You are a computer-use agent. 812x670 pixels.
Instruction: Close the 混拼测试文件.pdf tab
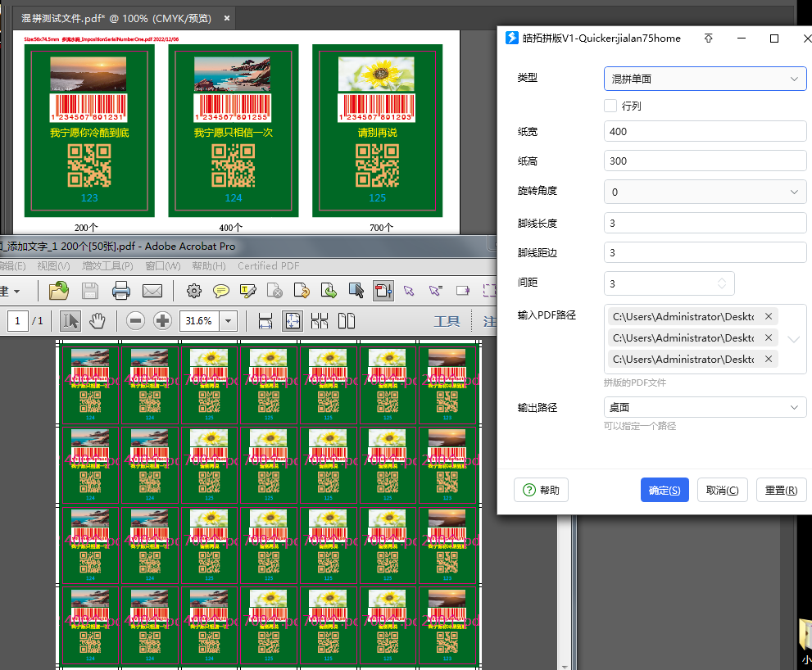(227, 18)
